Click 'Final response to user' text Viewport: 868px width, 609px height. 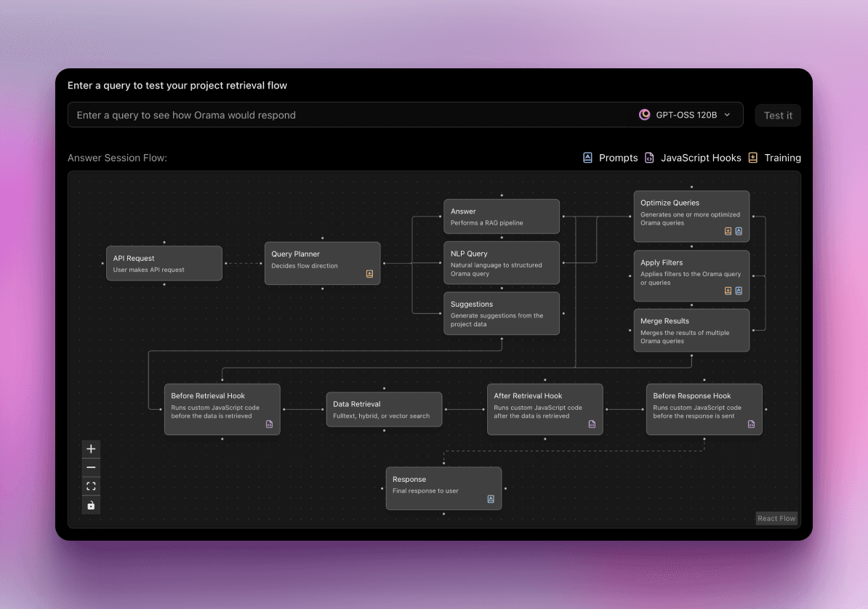point(425,491)
